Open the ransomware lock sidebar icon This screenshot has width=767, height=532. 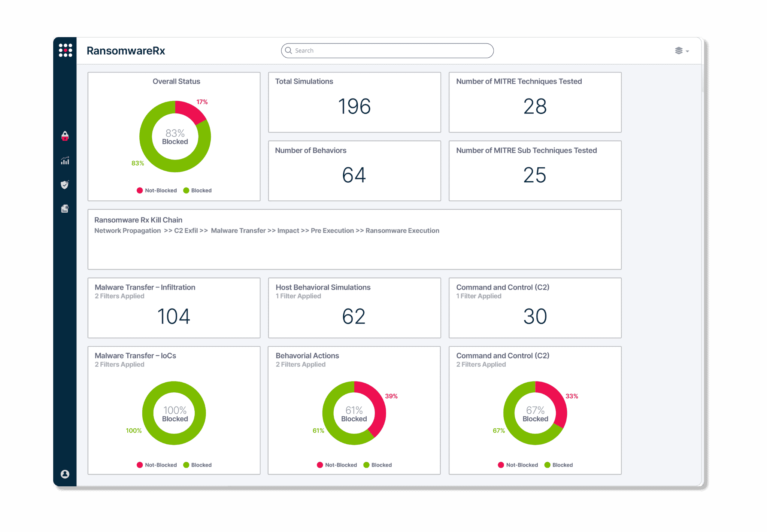[65, 136]
